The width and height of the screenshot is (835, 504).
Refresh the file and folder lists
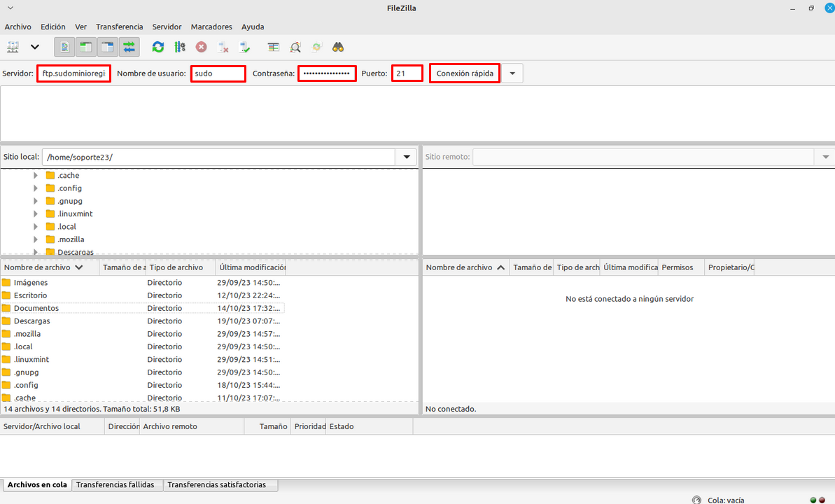click(158, 47)
